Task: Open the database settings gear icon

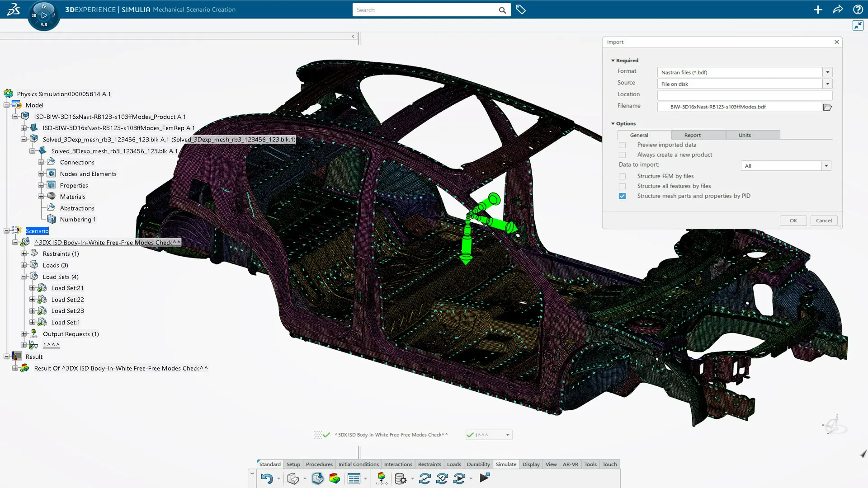Action: [x=401, y=479]
